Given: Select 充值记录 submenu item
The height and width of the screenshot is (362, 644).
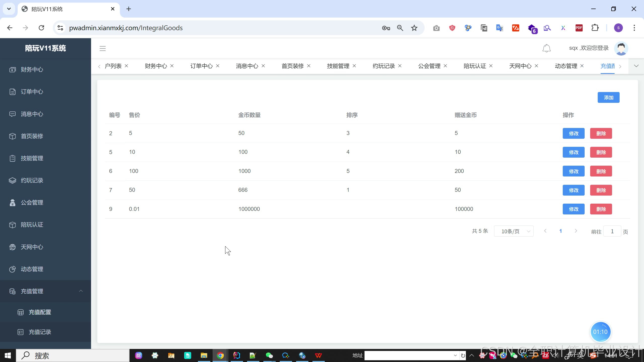Looking at the screenshot, I should click(46, 332).
